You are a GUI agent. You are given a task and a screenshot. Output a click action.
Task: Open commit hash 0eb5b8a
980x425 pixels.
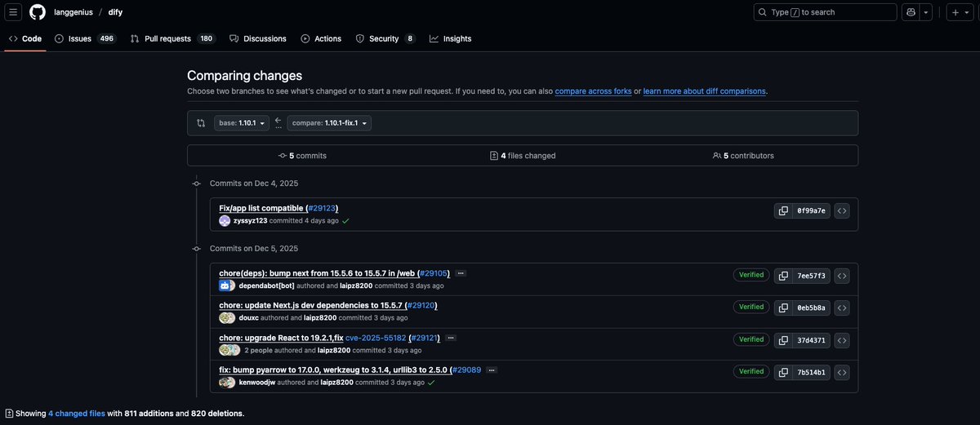[x=812, y=308]
